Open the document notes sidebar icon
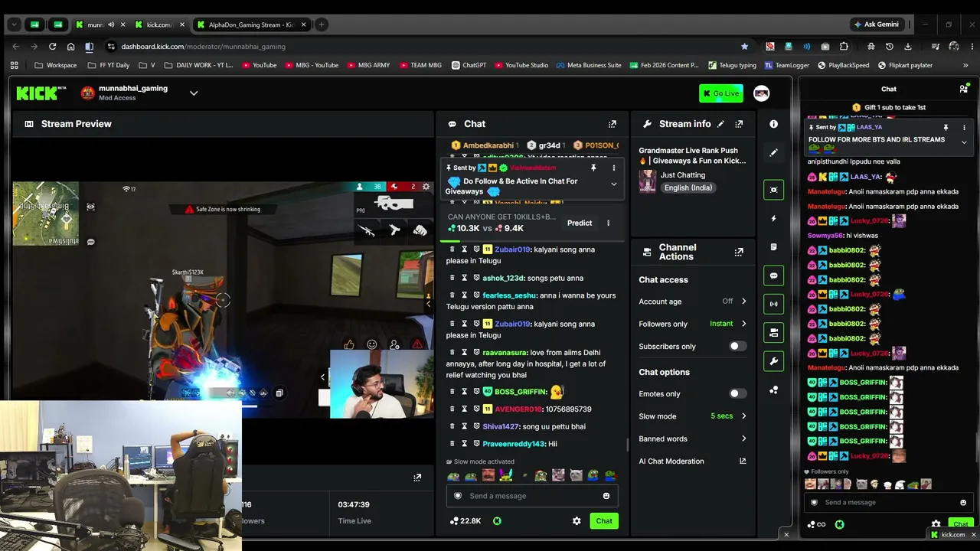Screen dimensions: 980x551 coord(773,247)
